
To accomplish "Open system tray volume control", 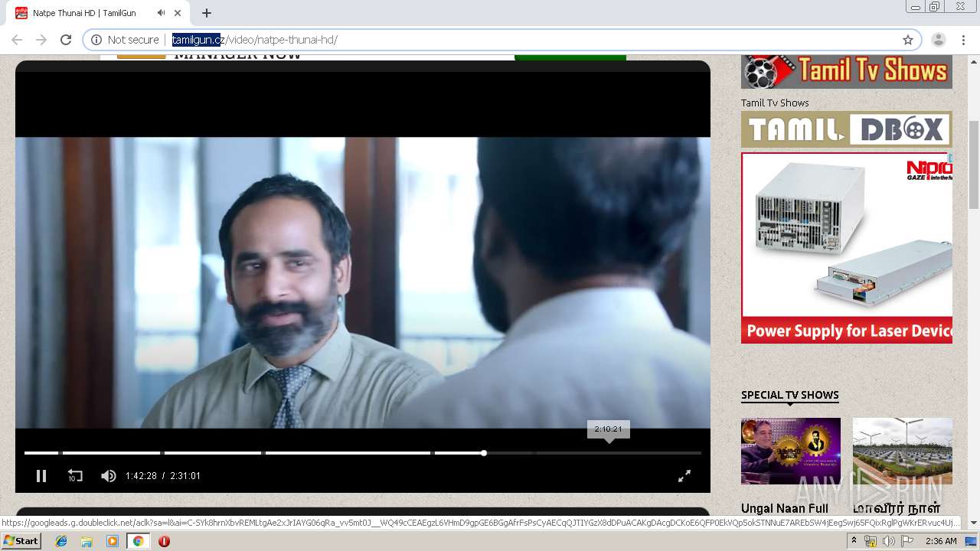I will [888, 541].
